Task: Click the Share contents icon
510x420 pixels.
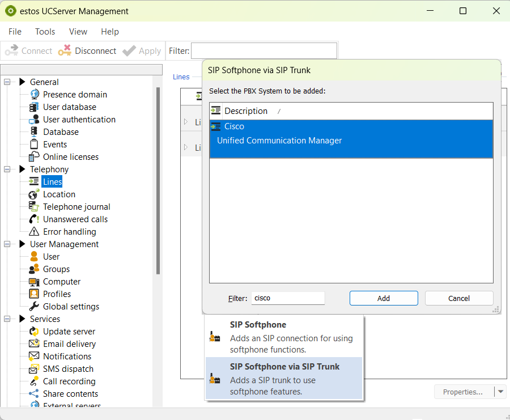Action: tap(35, 394)
